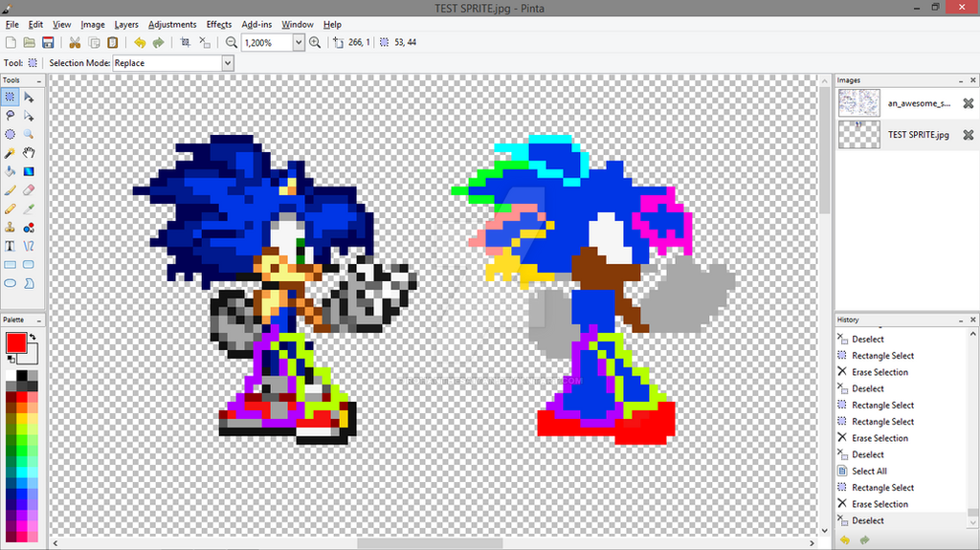
Task: Select the Rectangle Select tool
Action: (10, 97)
